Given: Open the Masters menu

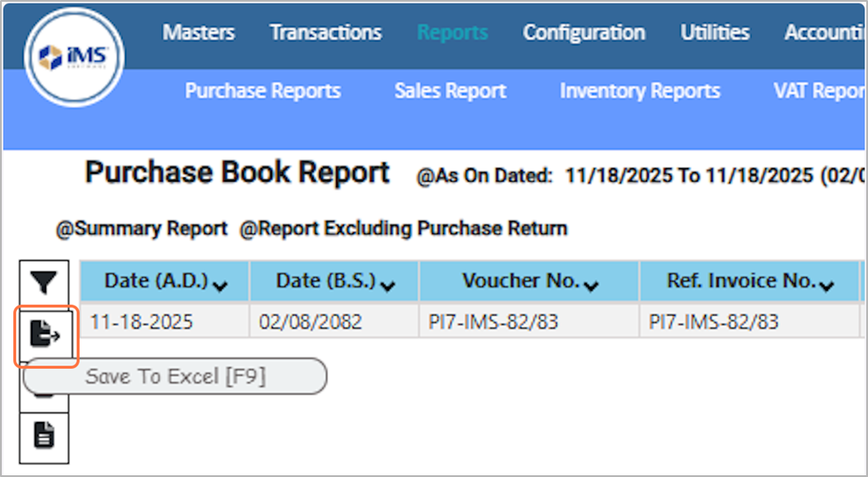Looking at the screenshot, I should click(199, 33).
